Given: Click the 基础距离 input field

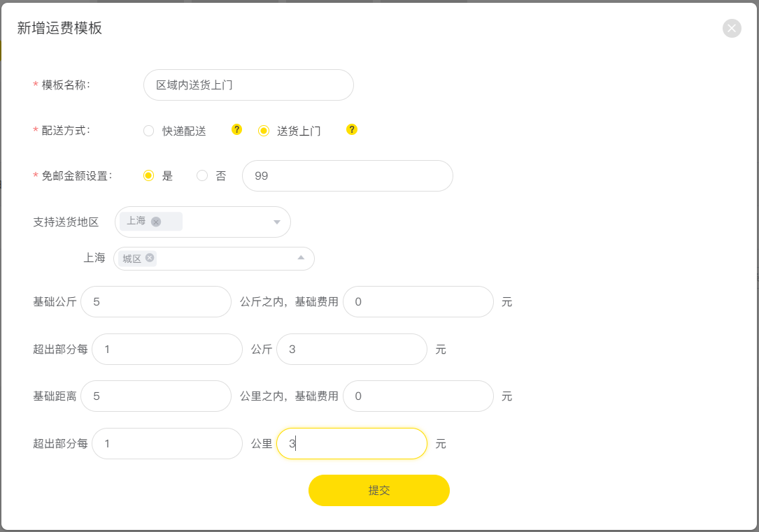Looking at the screenshot, I should click(156, 396).
